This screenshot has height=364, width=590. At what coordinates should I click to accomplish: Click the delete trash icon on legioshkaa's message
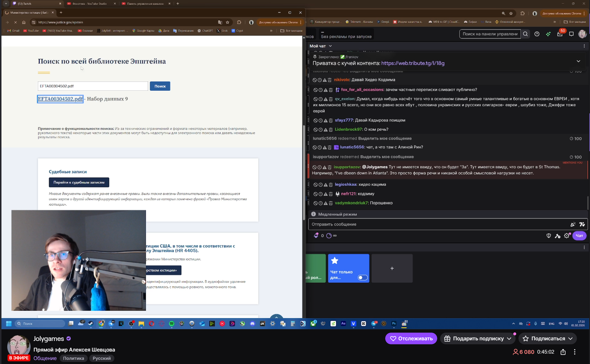point(331,185)
